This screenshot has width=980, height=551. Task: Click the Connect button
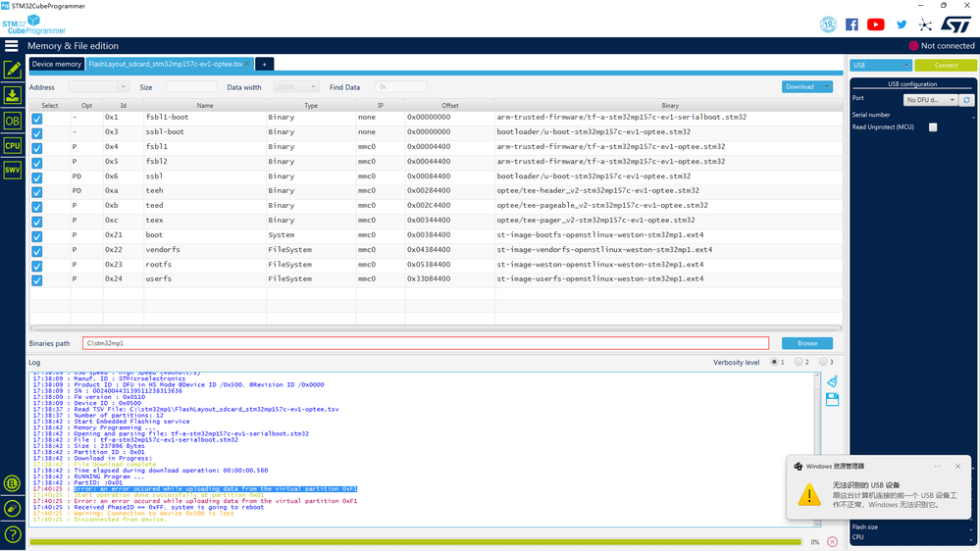pos(946,65)
